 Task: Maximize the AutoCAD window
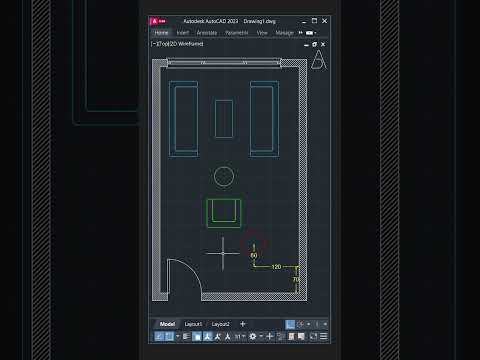(x=314, y=21)
